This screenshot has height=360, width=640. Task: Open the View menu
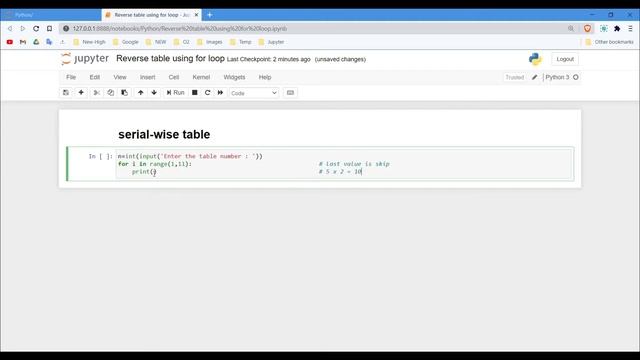(120, 77)
